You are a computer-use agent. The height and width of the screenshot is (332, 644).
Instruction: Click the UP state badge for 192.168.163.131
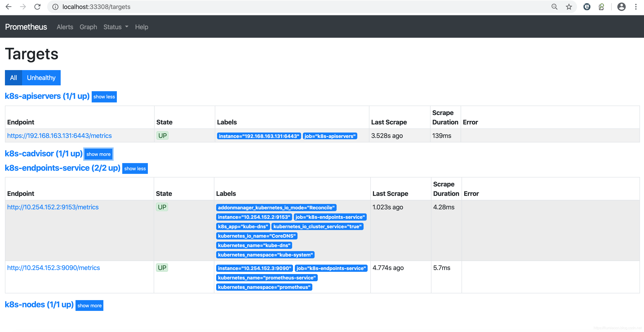(x=162, y=135)
